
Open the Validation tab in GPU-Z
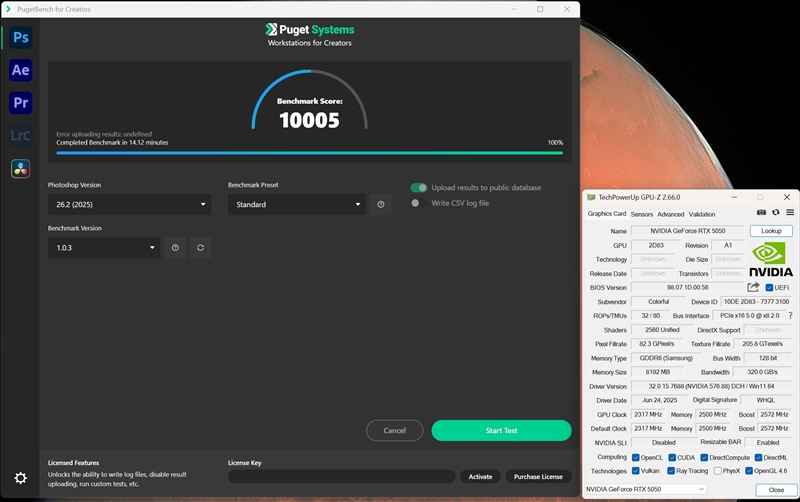click(702, 214)
